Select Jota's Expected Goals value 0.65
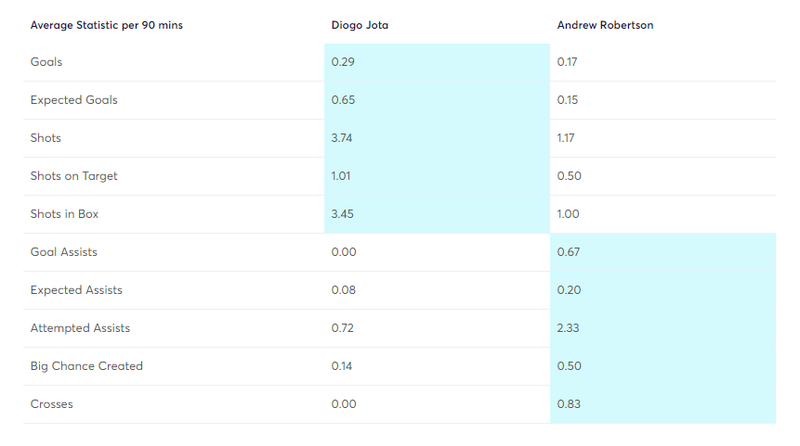Screen dimensions: 800x446 (x=343, y=100)
